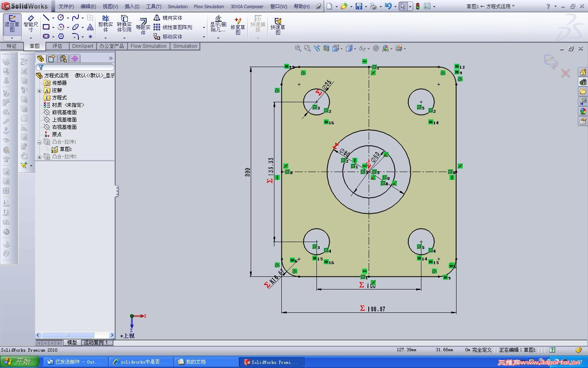Viewport: 588px width, 368px height.
Task: Click the 已发送邮件 Outlook taskbar button
Action: (76, 362)
